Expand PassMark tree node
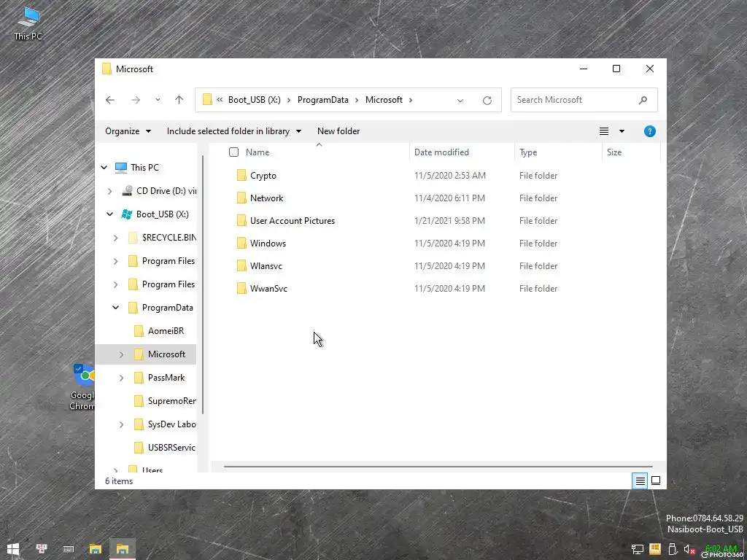Image resolution: width=747 pixels, height=560 pixels. 121,378
